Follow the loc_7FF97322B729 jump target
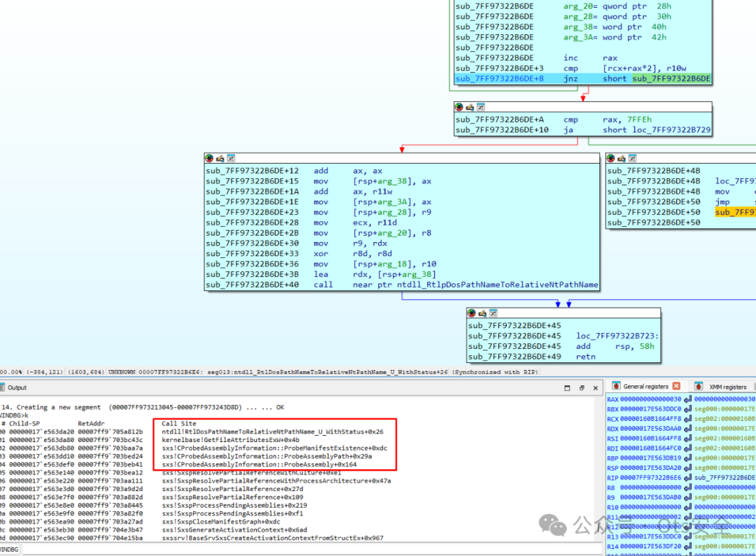 pos(671,129)
